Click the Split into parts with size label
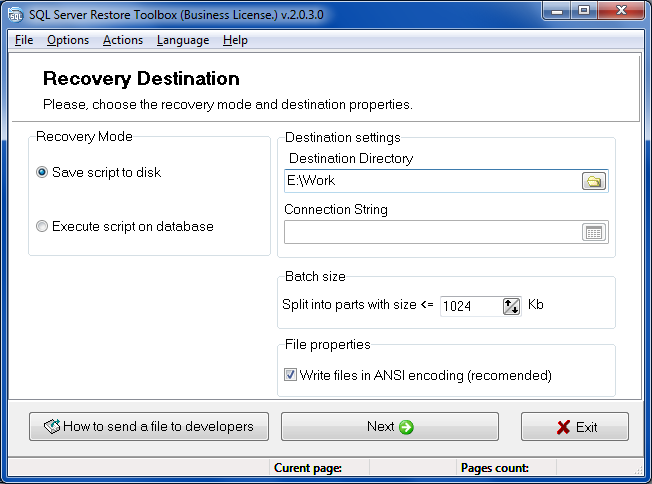The height and width of the screenshot is (484, 652). [x=358, y=305]
